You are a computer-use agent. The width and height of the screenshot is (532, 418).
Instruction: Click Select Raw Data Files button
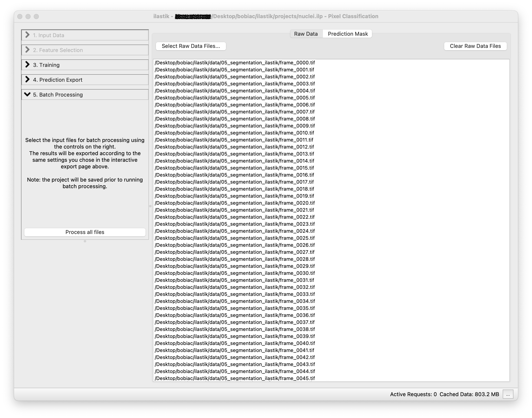click(191, 46)
